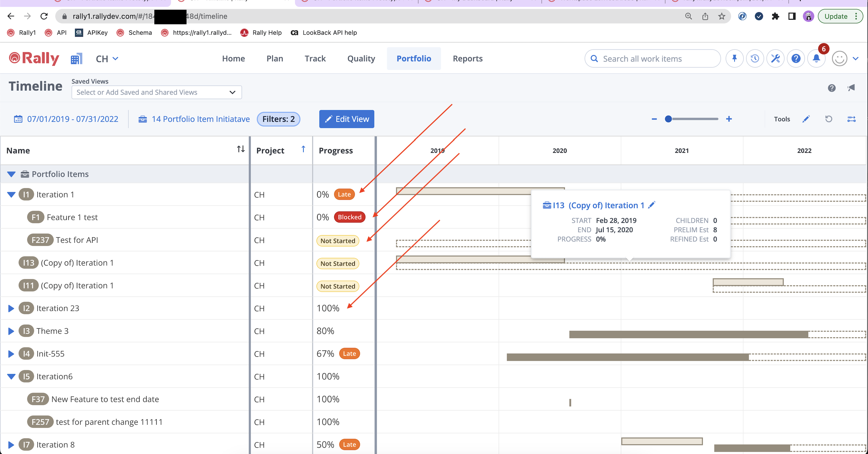Click the timeline zoom slider handle
Screen dimensions: 868x454
(x=668, y=119)
